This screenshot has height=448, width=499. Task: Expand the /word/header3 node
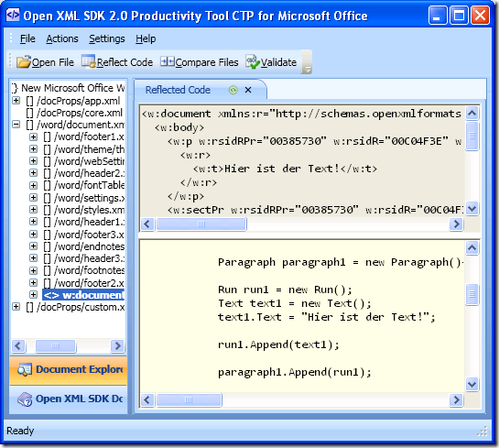33,258
